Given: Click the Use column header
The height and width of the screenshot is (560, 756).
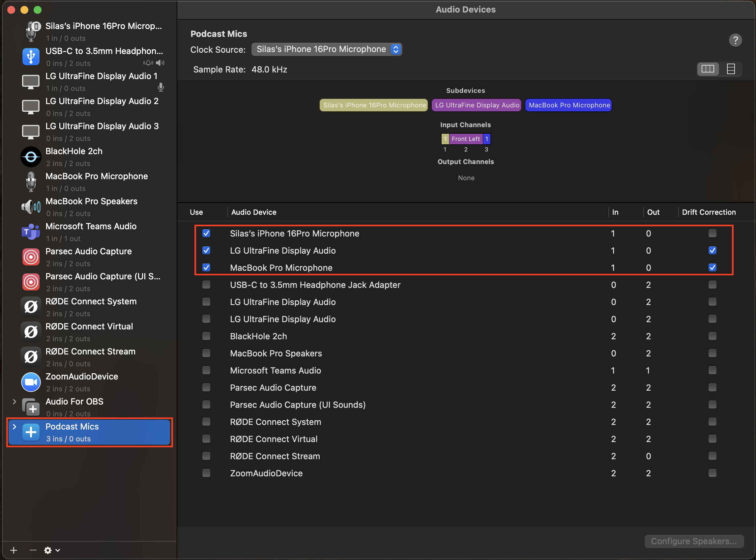Looking at the screenshot, I should (x=196, y=212).
